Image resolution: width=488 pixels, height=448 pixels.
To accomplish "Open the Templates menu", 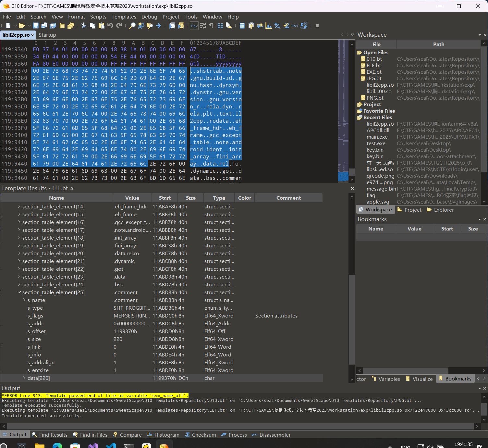I will coord(124,17).
